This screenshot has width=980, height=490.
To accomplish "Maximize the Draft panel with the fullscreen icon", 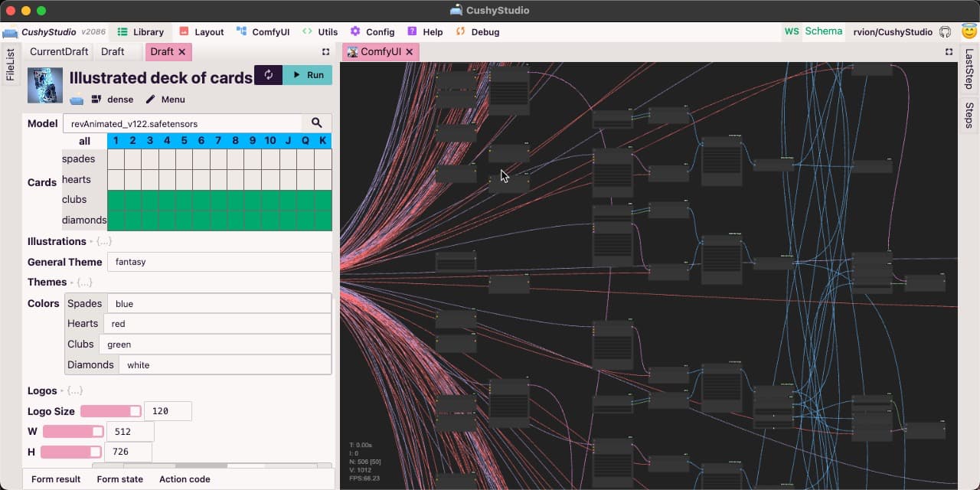I will 326,52.
